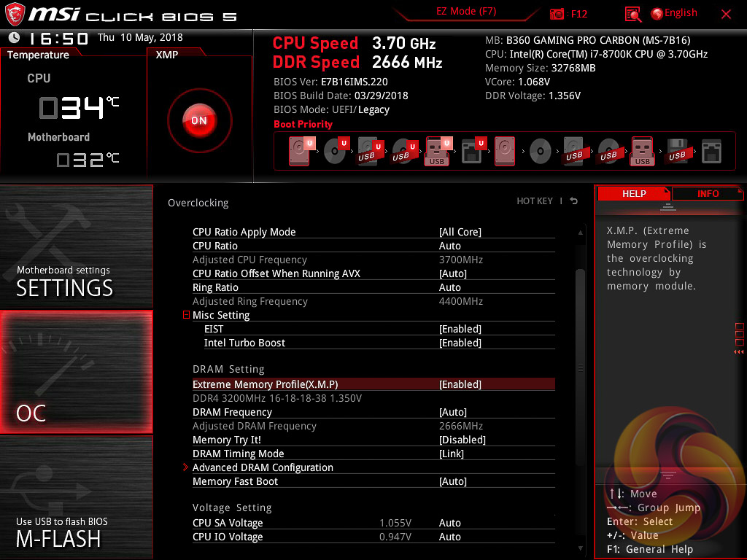Click the 'DRAM Setting' section heading
This screenshot has height=560, width=747.
tap(228, 369)
